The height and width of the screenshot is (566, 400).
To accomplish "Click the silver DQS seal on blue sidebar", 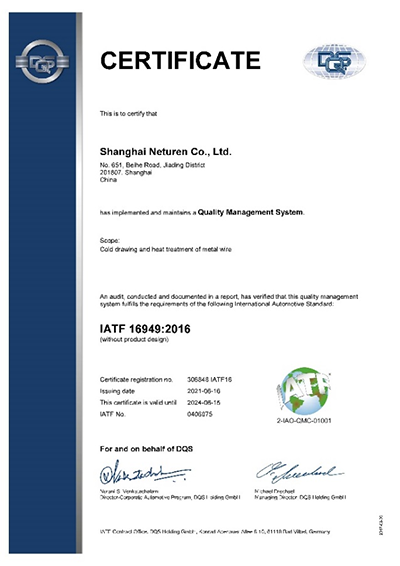I will tap(43, 62).
